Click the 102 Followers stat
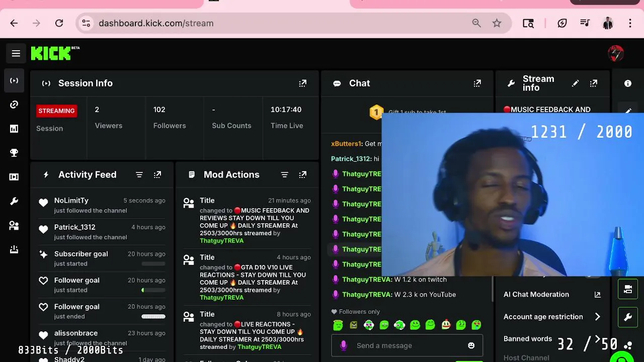 tap(170, 118)
